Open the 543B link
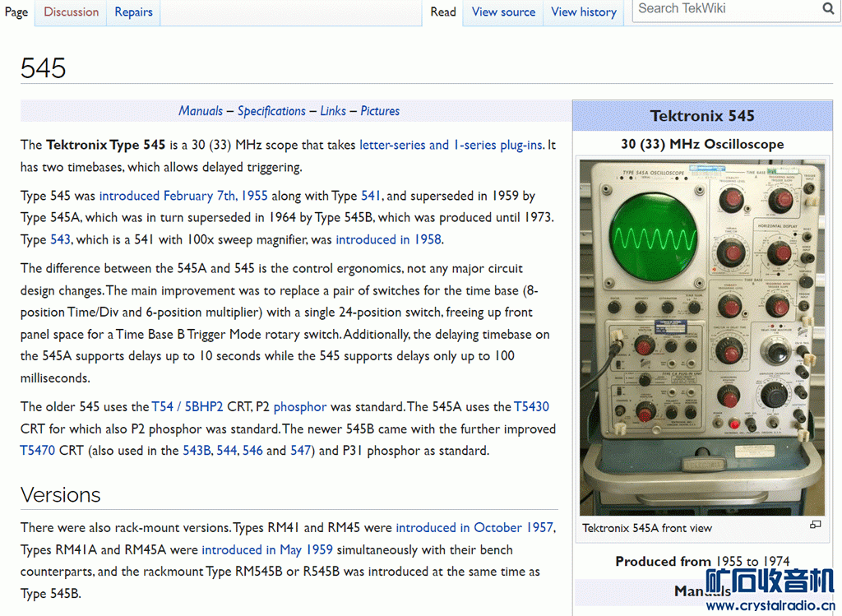This screenshot has width=842, height=616. pos(197,451)
